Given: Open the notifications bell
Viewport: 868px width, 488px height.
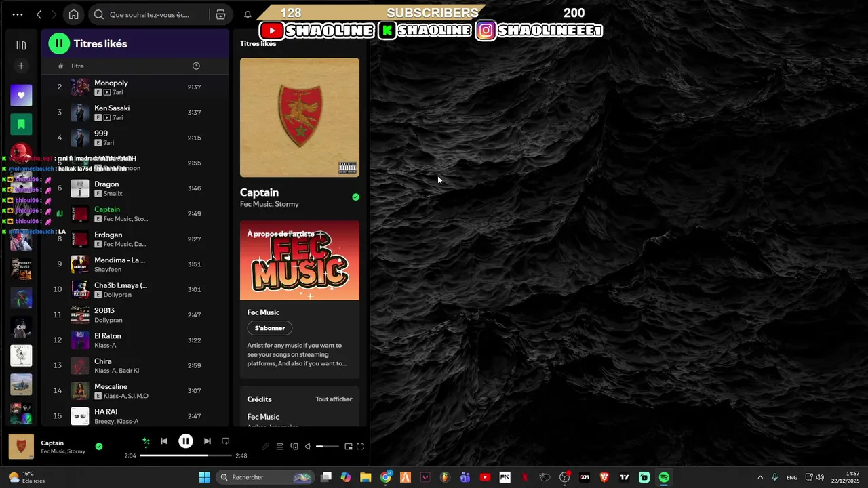Looking at the screenshot, I should 248,14.
